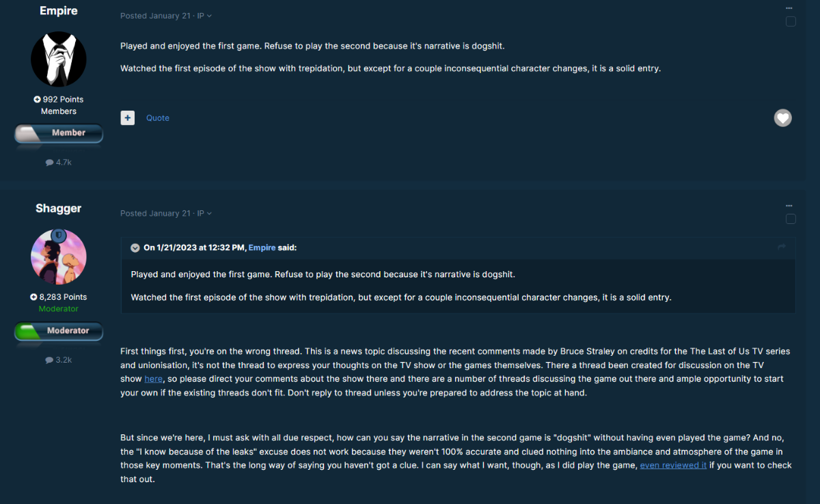Screen dimensions: 820x504
Task: Click the share arrow in the quoted box
Action: pyautogui.click(x=782, y=247)
